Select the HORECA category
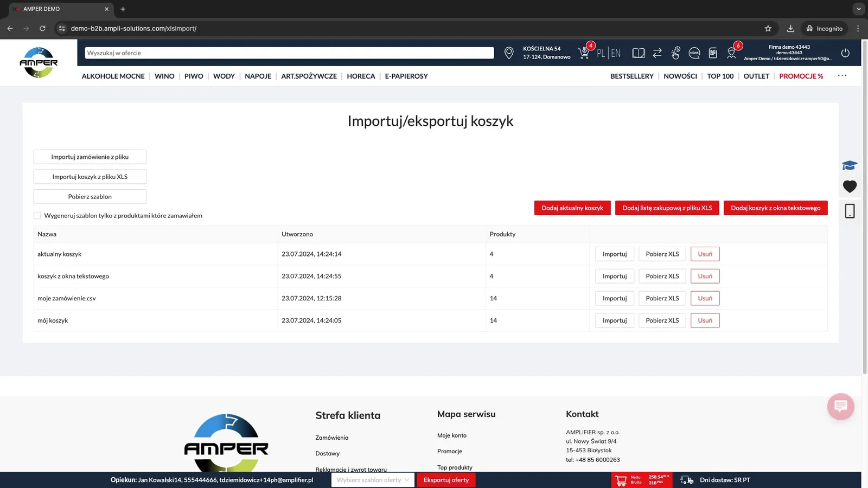 pyautogui.click(x=361, y=76)
